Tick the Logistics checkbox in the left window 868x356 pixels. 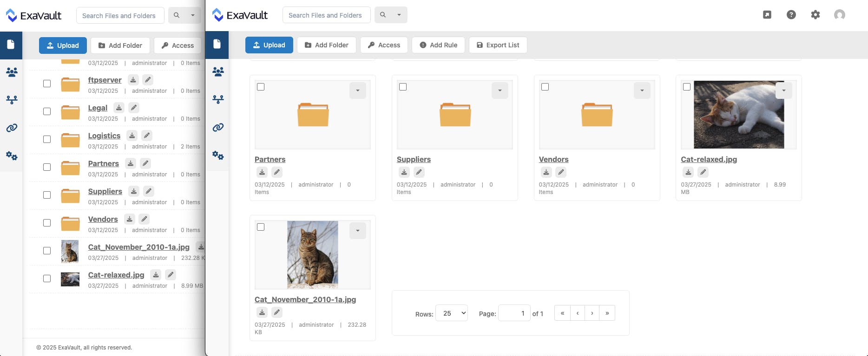coord(47,139)
